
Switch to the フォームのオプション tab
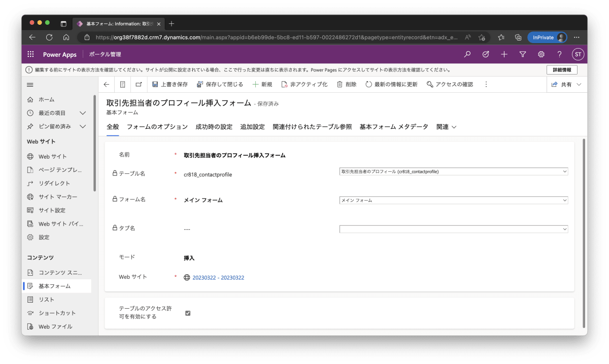(157, 127)
